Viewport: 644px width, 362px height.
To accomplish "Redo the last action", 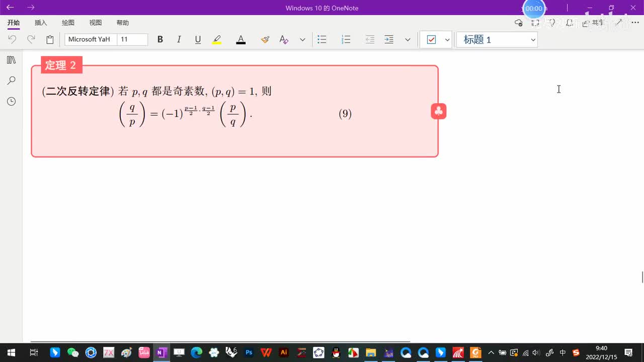I will point(31,39).
